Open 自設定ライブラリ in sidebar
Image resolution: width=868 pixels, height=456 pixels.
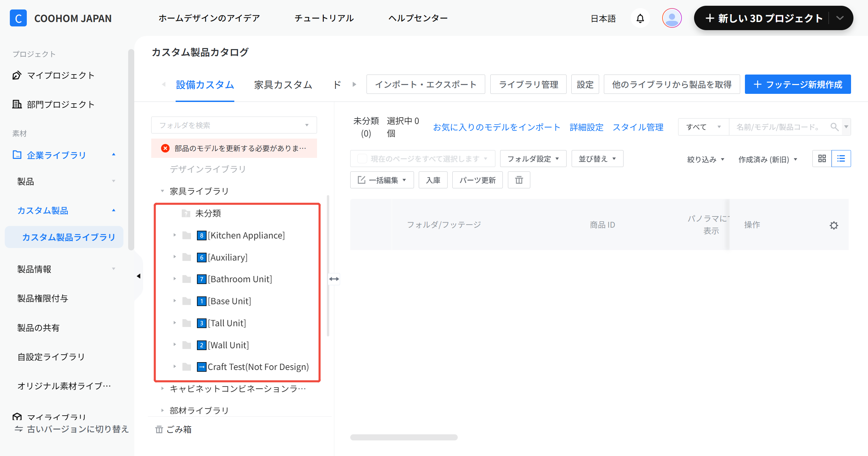tap(51, 357)
